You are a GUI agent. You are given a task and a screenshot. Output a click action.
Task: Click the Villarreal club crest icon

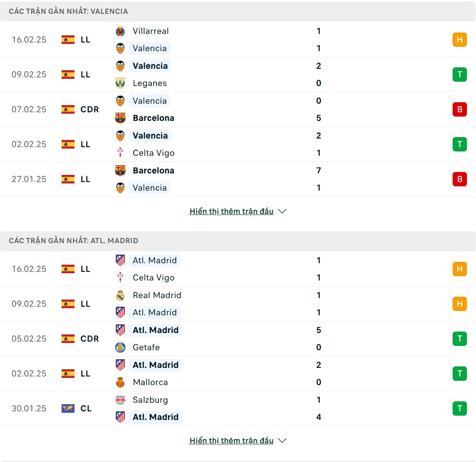coord(120,31)
